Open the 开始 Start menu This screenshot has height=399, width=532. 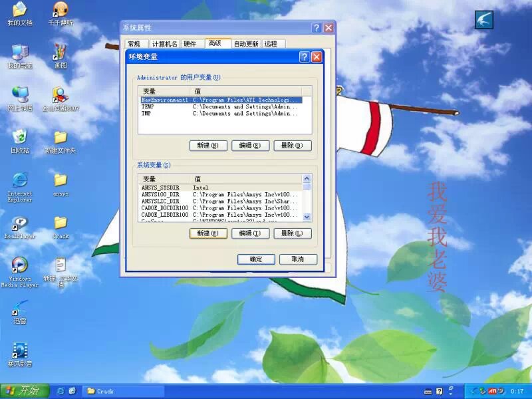coord(21,391)
